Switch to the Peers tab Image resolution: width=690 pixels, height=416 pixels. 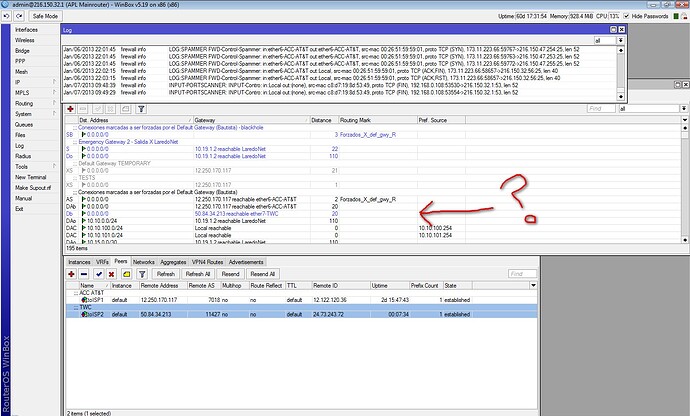121,261
